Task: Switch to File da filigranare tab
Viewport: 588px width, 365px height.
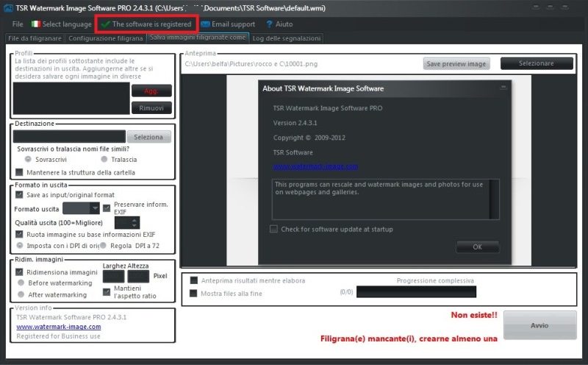Action: (35, 38)
